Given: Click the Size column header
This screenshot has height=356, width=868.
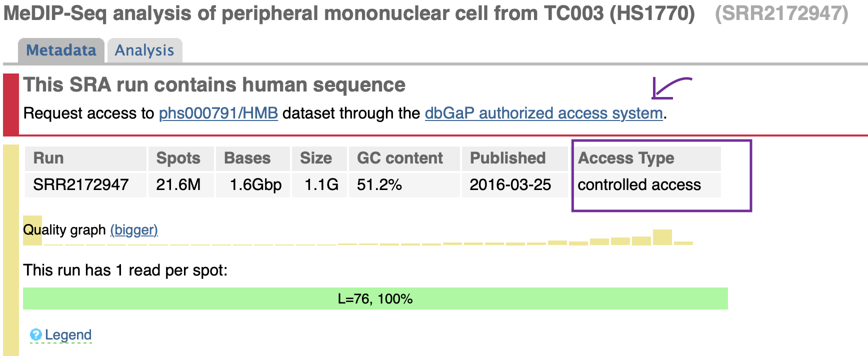Looking at the screenshot, I should pyautogui.click(x=315, y=158).
